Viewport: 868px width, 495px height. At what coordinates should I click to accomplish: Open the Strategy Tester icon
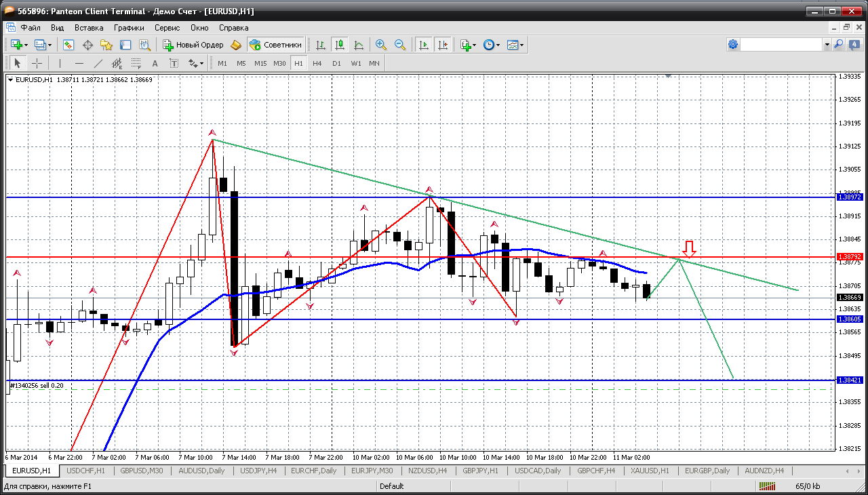pos(144,45)
